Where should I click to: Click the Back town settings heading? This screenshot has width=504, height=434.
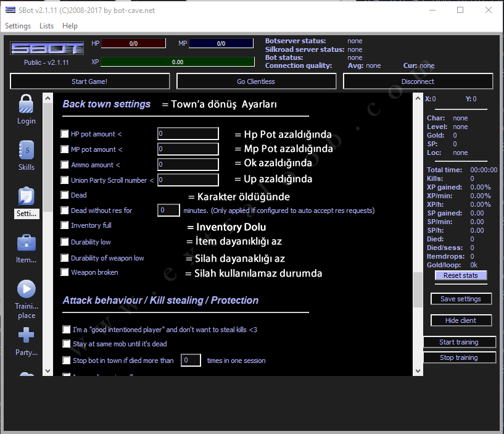pyautogui.click(x=106, y=104)
